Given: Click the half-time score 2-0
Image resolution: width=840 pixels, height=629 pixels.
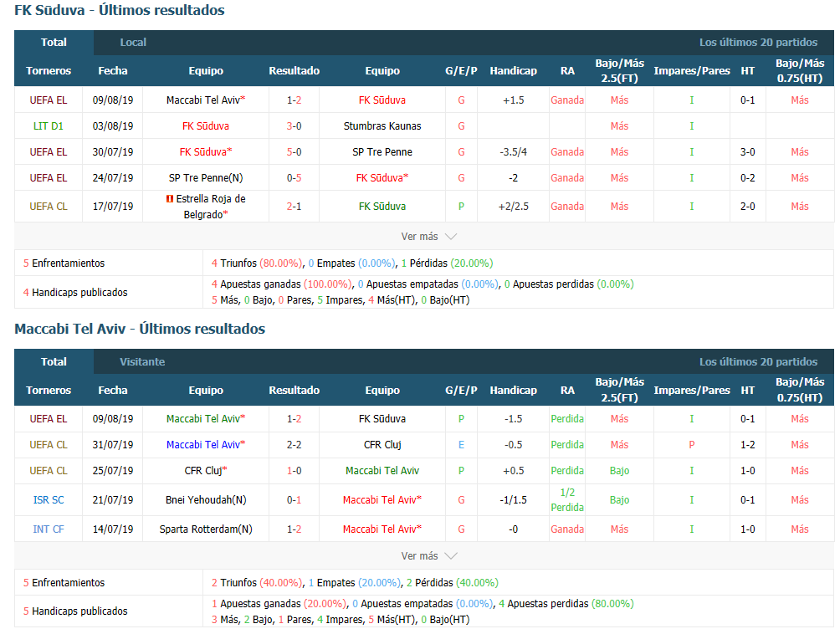Looking at the screenshot, I should pos(748,207).
